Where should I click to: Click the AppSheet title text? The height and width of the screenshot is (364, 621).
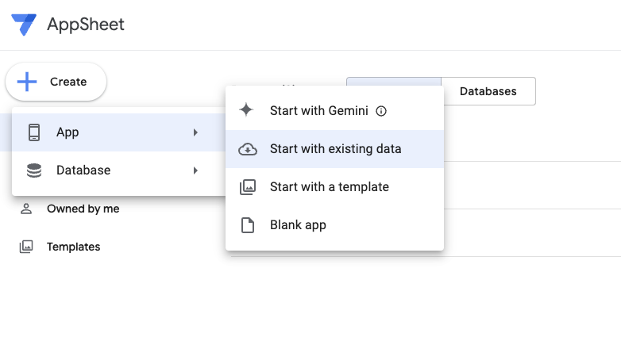86,25
